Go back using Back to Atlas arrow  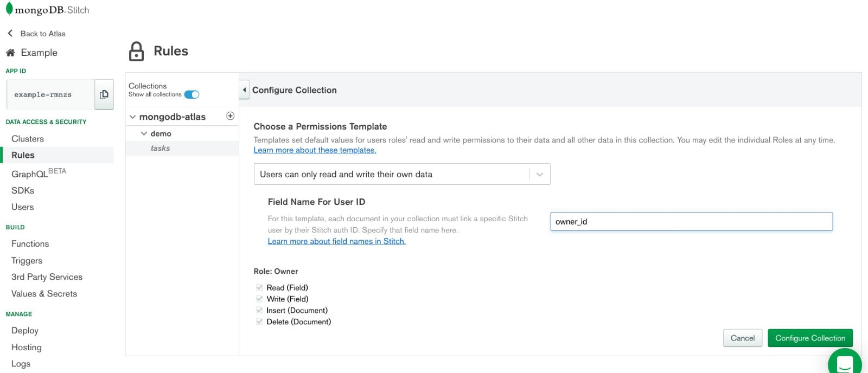(x=10, y=33)
